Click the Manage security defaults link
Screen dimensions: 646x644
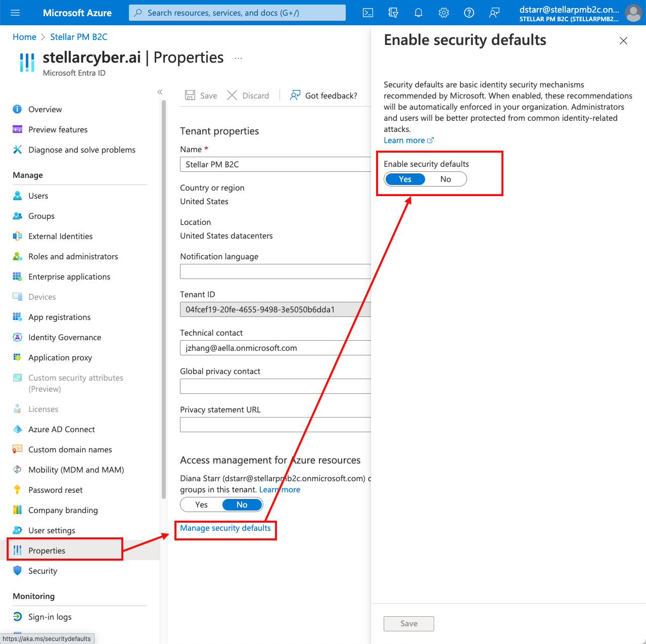coord(225,528)
